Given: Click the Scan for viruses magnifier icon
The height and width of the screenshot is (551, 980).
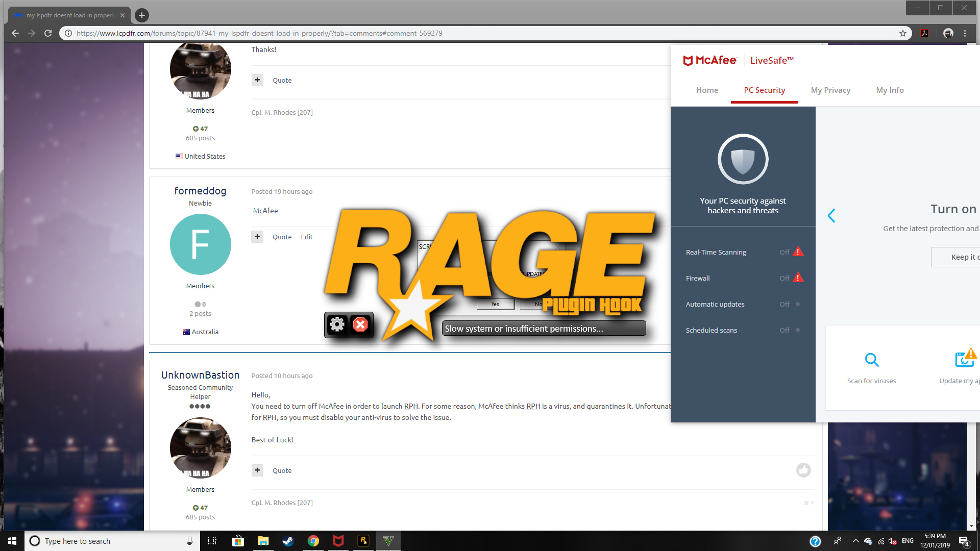Looking at the screenshot, I should click(871, 360).
